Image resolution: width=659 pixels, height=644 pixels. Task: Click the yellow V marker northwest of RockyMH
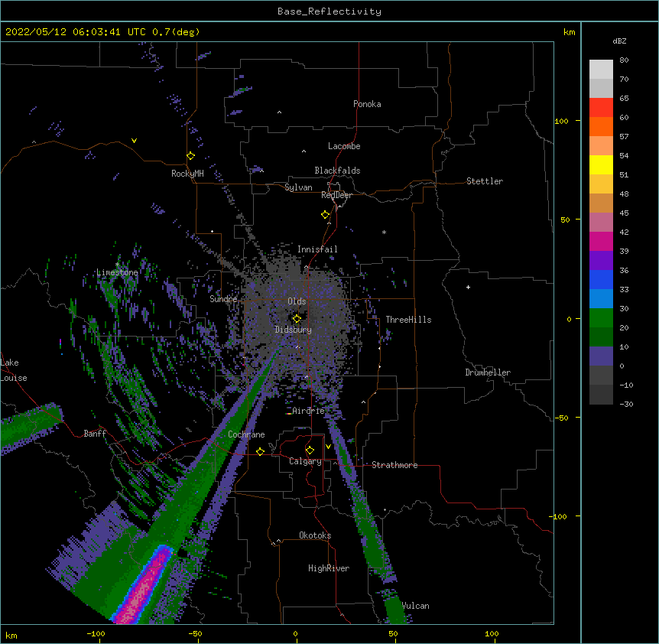point(134,141)
